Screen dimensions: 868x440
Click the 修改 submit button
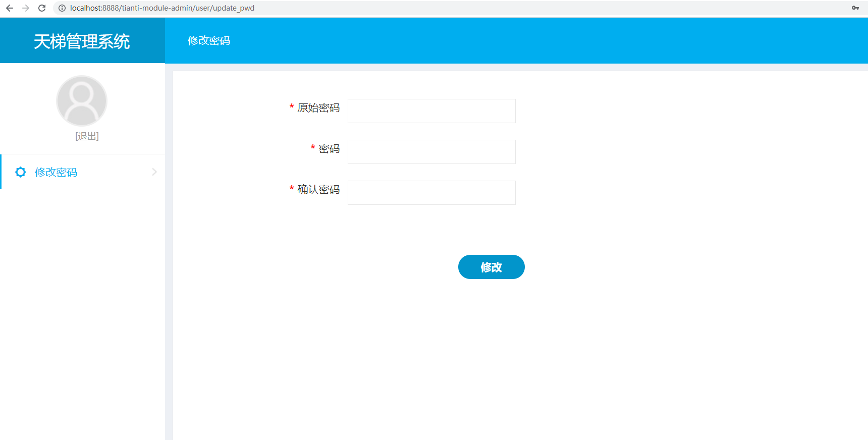click(x=492, y=267)
